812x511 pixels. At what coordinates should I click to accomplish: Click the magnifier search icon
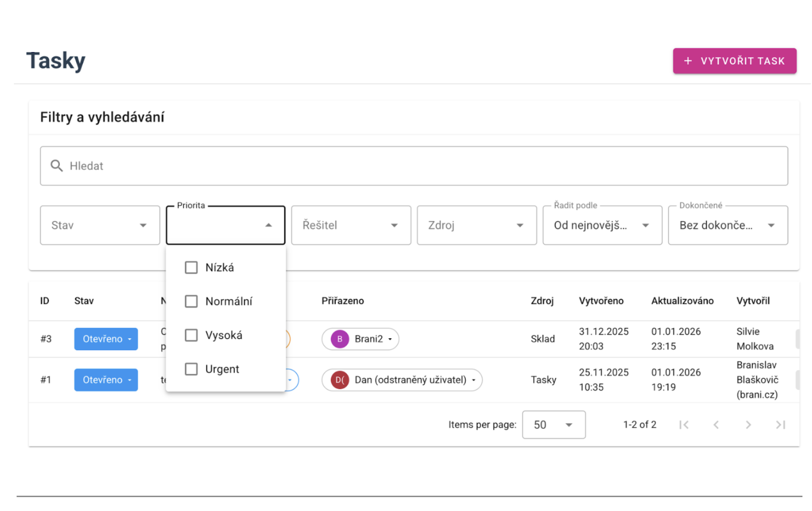[56, 166]
